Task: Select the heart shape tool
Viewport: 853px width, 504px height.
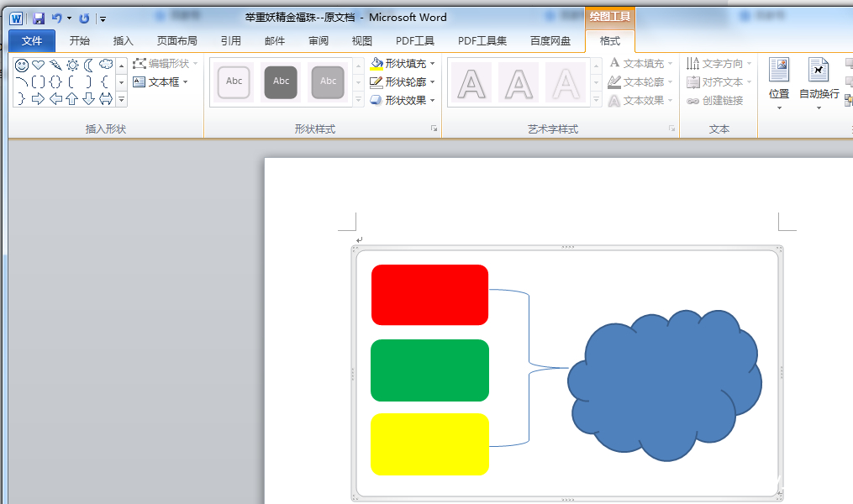Action: click(38, 65)
